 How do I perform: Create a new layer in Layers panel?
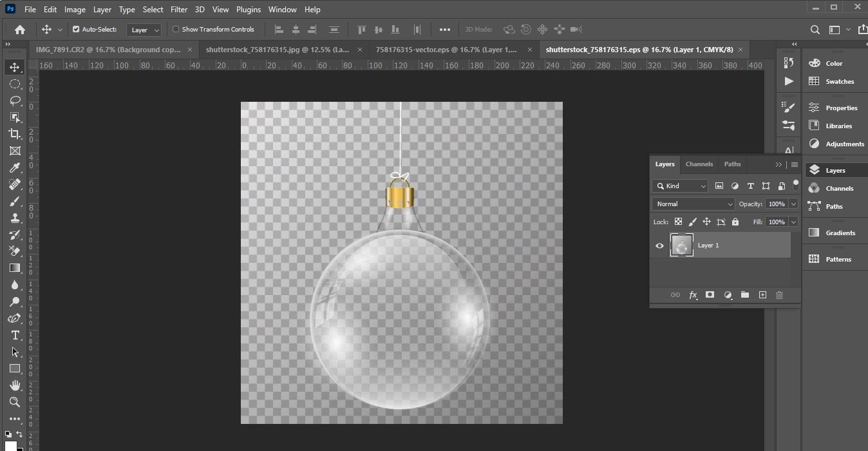(762, 294)
